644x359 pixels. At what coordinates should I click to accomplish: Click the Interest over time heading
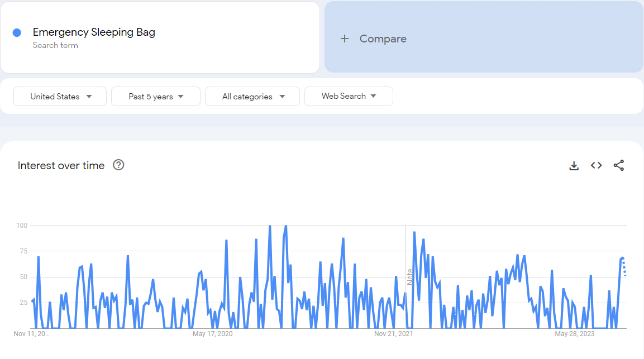(x=61, y=166)
